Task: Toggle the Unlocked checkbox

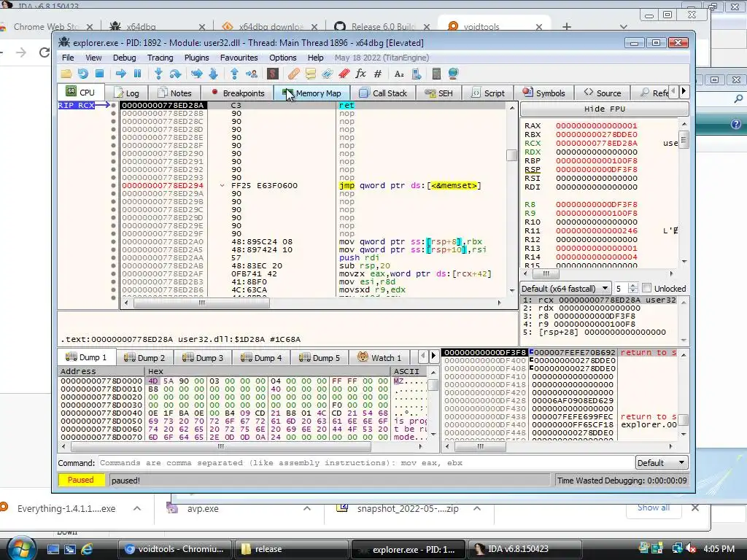Action: coord(646,288)
